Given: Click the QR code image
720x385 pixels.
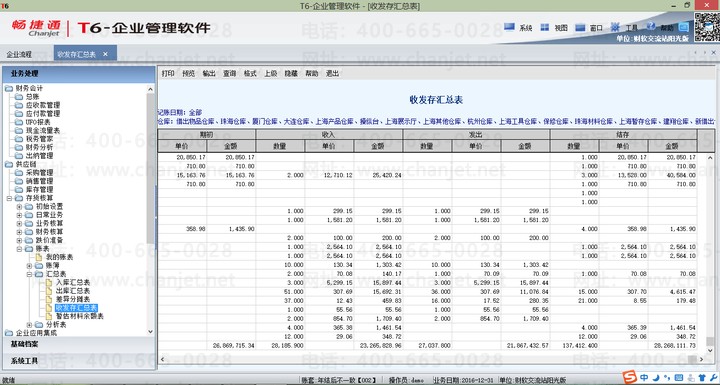Looking at the screenshot, I should click(706, 28).
